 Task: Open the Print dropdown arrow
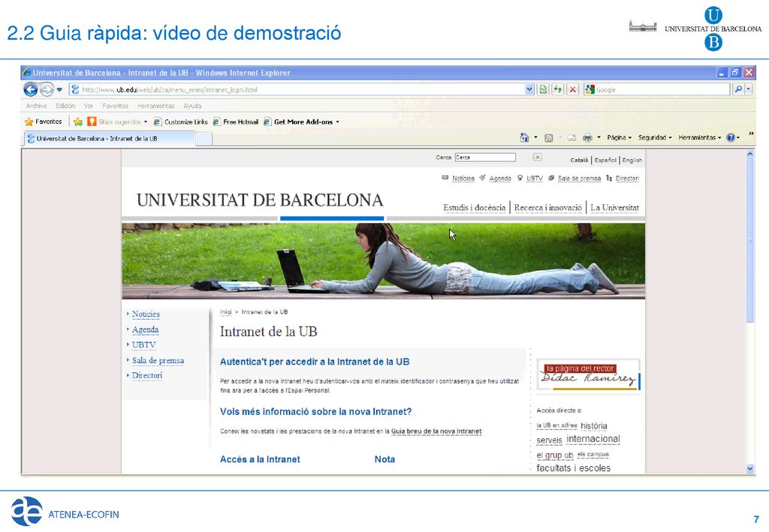point(599,137)
